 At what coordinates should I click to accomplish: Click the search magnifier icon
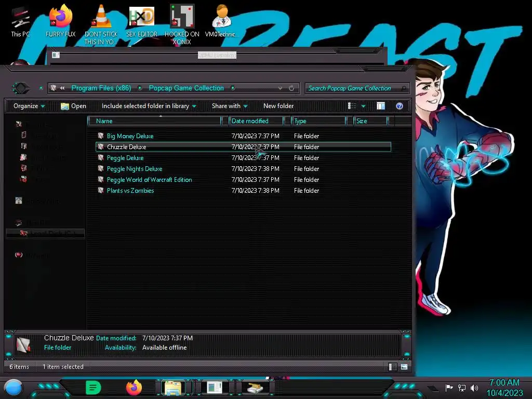coord(403,88)
